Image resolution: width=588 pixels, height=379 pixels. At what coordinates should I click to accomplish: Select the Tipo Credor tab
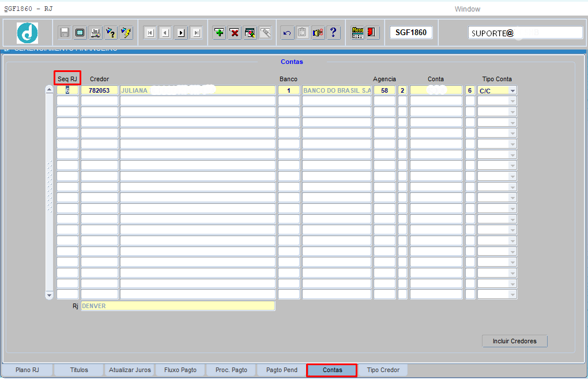383,370
